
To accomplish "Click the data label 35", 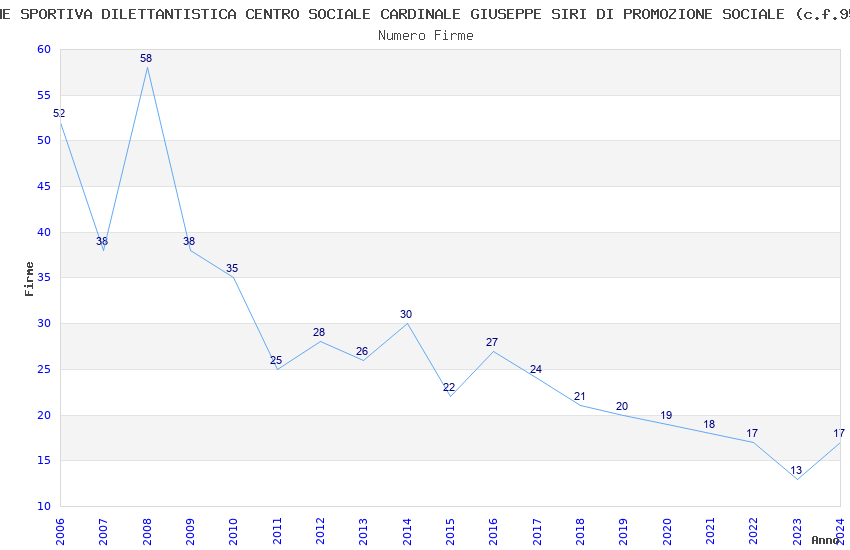I will (232, 268).
